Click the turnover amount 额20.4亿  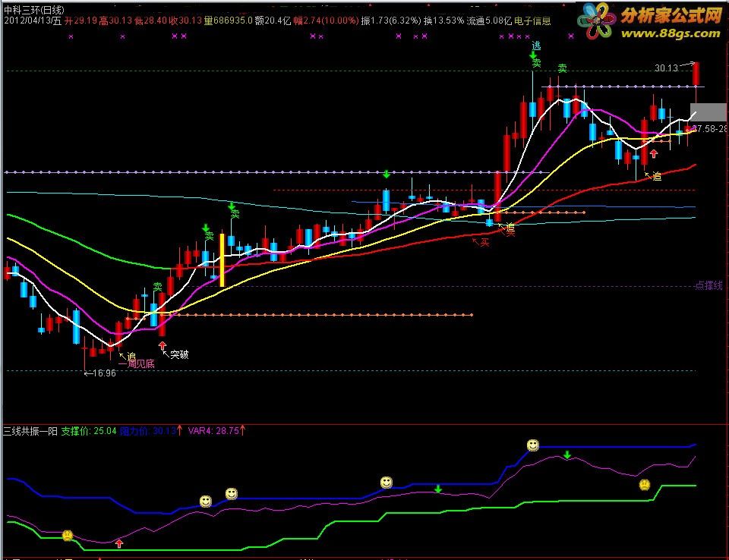tap(273, 21)
